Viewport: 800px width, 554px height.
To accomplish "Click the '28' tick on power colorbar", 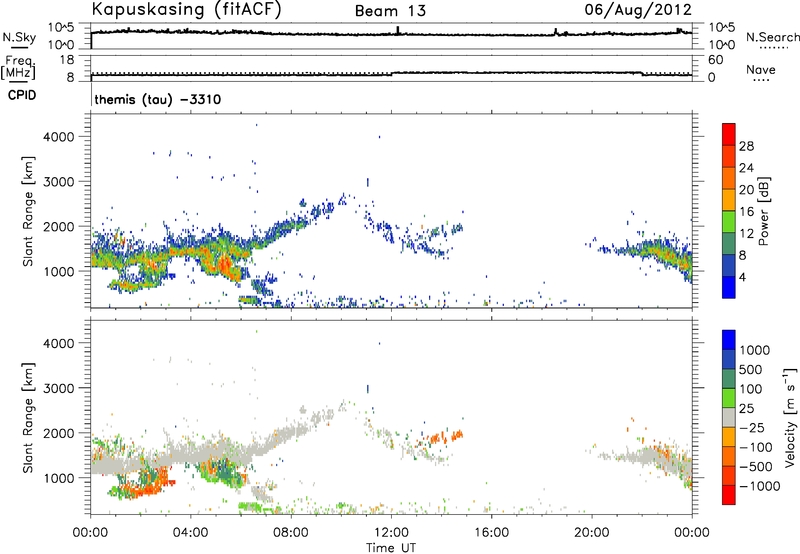I will point(746,146).
